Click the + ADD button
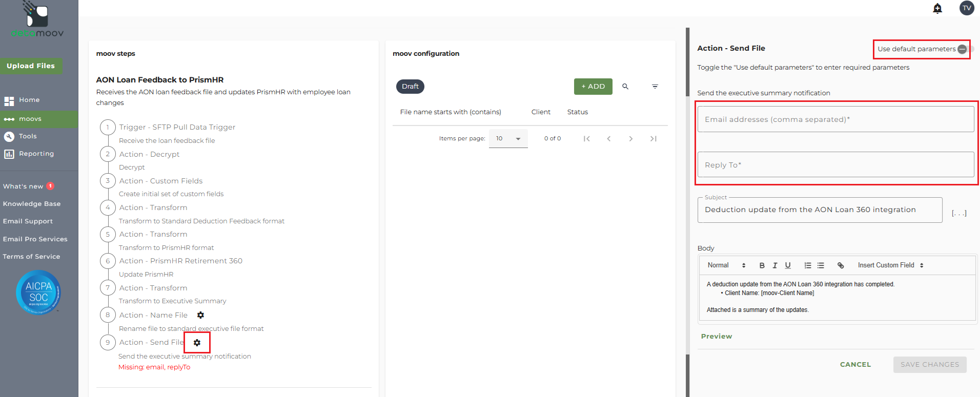Viewport: 980px width, 397px height. pos(593,87)
